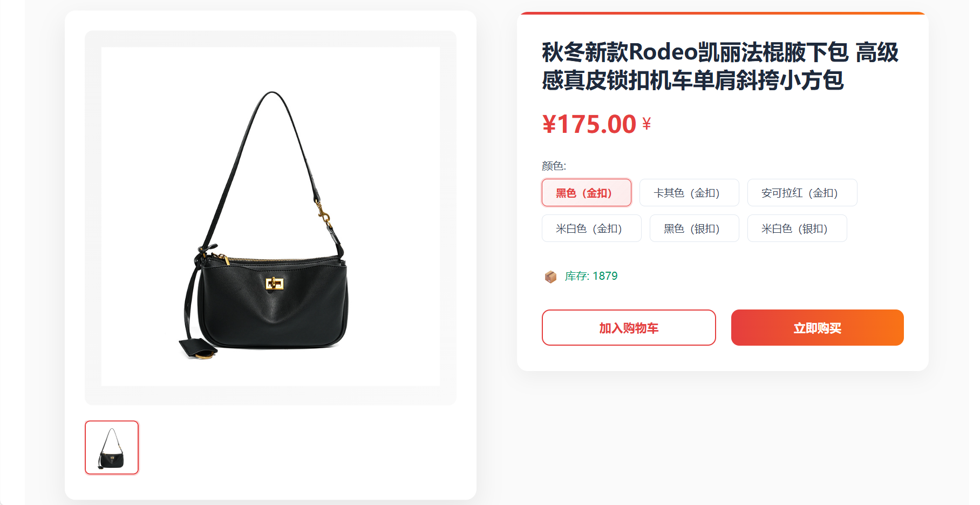Click the package box icon beside stock
Image resolution: width=980 pixels, height=505 pixels.
pos(550,277)
